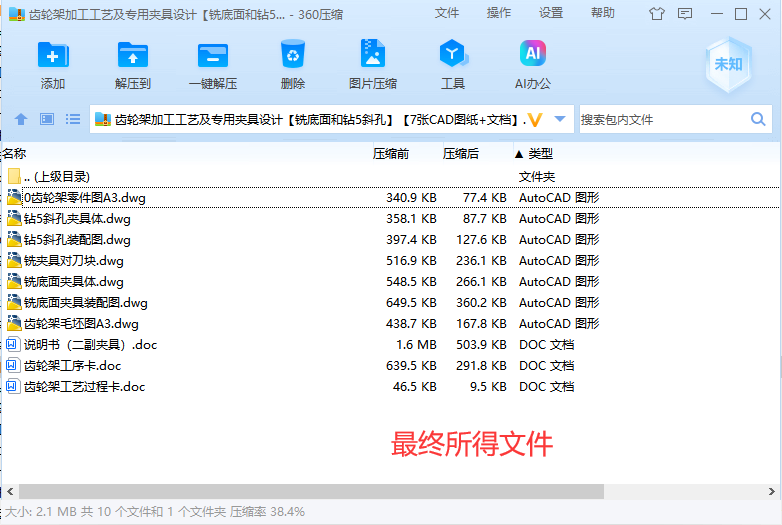Click the 解压到 (Extract to) icon
The height and width of the screenshot is (525, 782).
pyautogui.click(x=133, y=54)
